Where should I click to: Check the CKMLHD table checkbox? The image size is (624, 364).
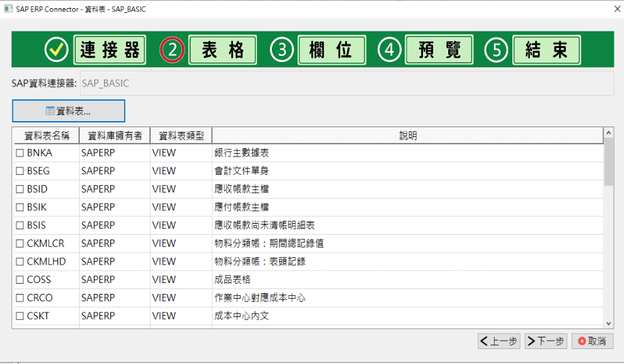20,261
